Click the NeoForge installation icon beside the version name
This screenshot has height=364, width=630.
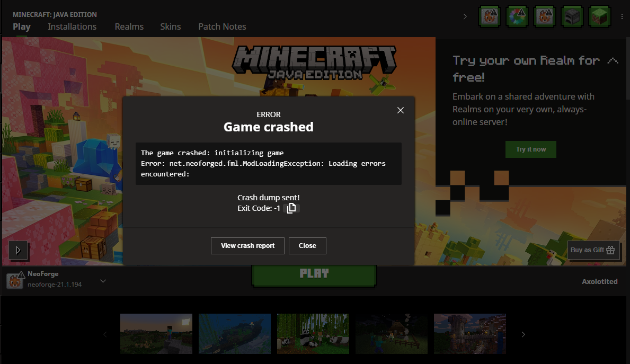(15, 280)
